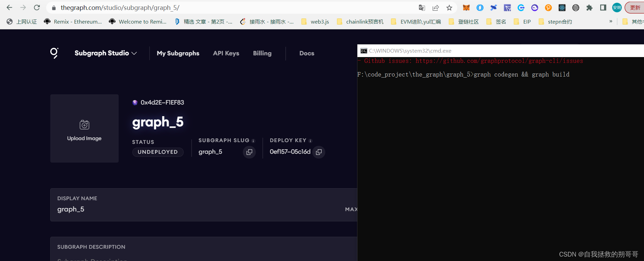This screenshot has width=644, height=261.
Task: Bookmark this page with the star icon
Action: (x=449, y=8)
